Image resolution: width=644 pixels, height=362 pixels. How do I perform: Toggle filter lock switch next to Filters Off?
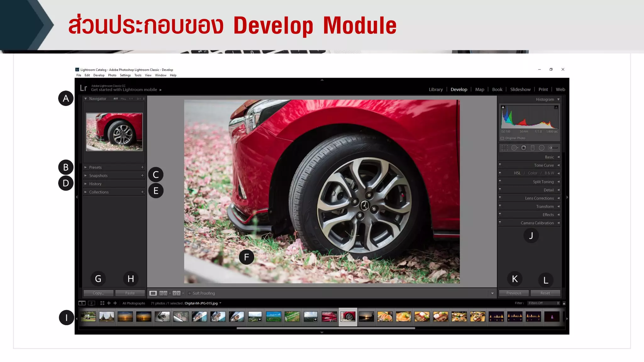[x=564, y=303]
